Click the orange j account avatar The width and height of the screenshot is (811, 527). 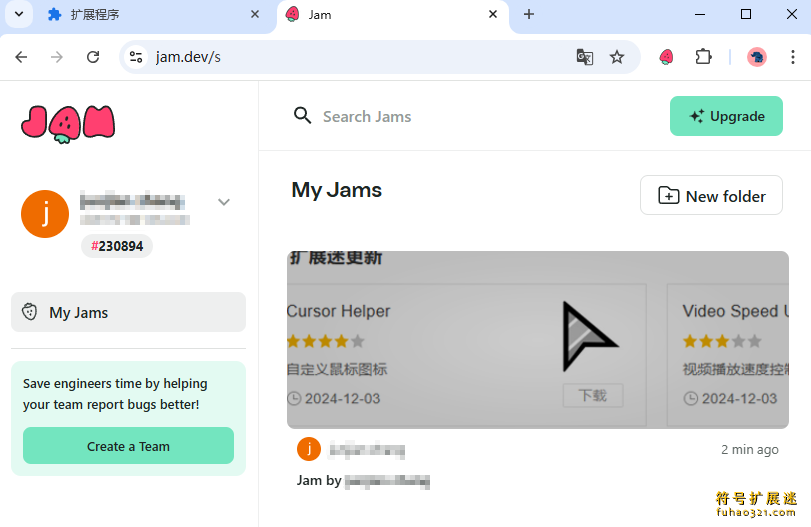(45, 214)
